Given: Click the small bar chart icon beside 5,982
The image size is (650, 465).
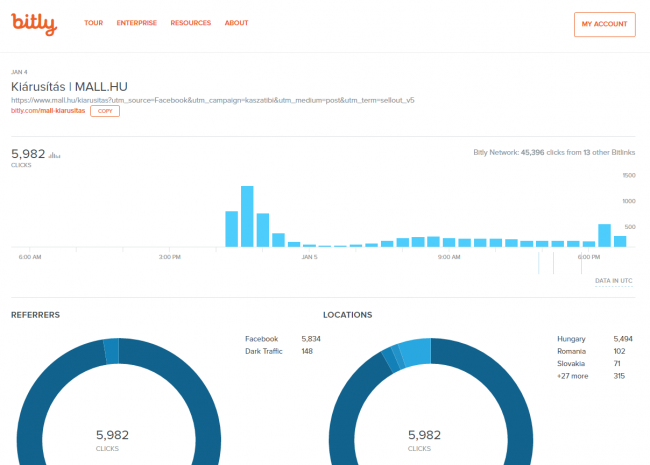Looking at the screenshot, I should pos(54,155).
